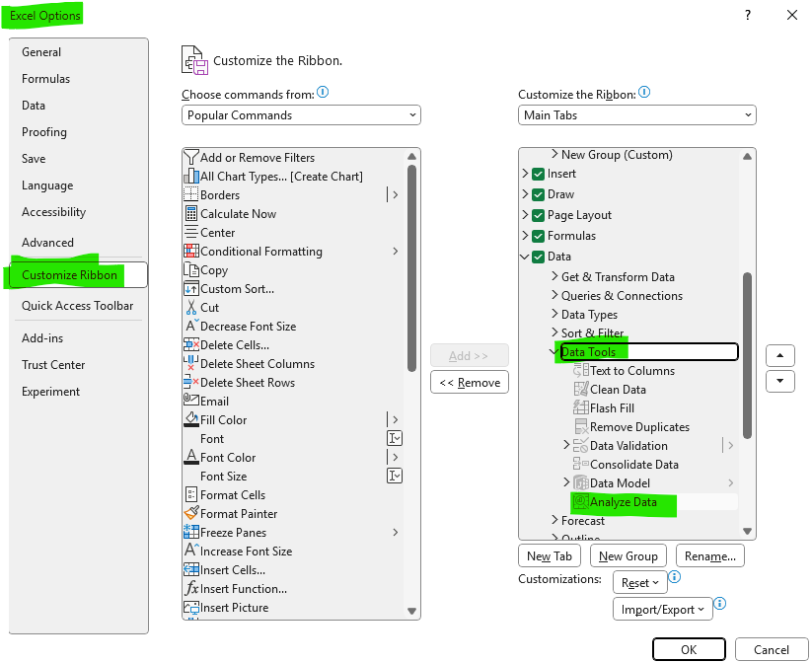Select the All Chart Types chart icon
812x663 pixels.
pos(191,176)
